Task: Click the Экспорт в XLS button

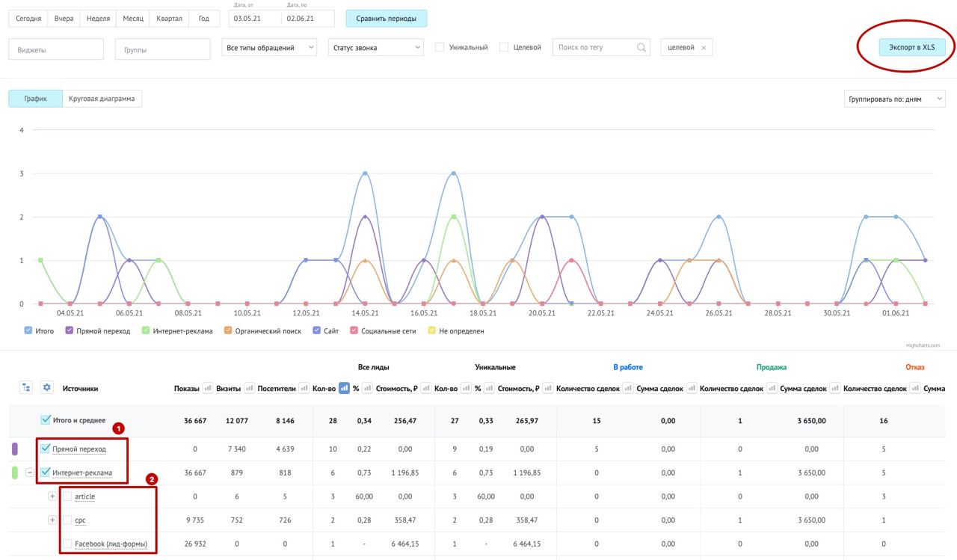Action: click(x=911, y=47)
